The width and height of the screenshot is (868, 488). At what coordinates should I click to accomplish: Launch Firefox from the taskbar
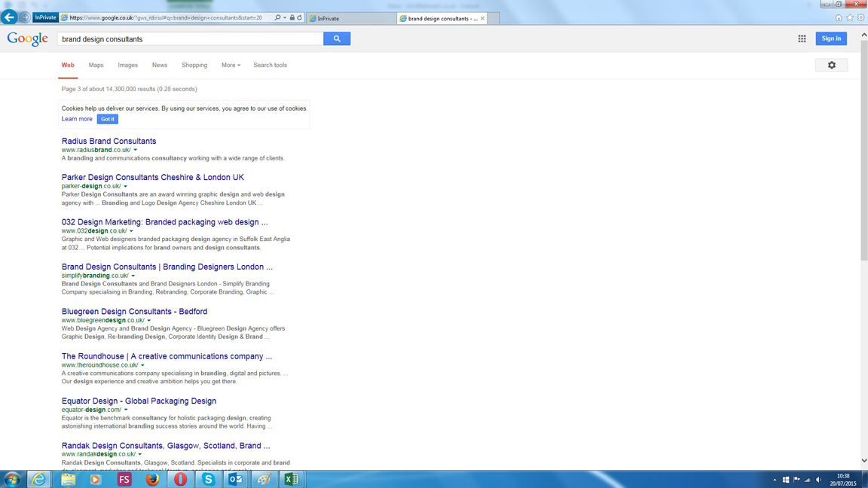point(152,479)
